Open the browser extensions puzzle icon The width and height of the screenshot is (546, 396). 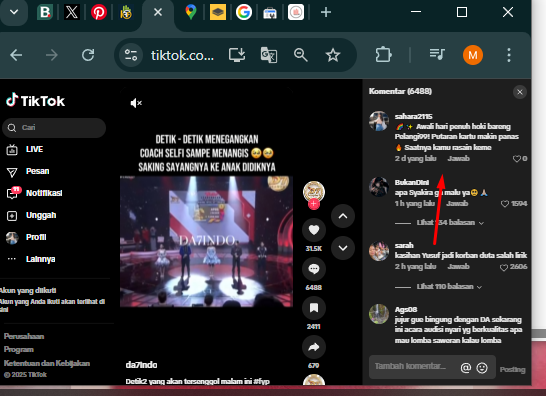[383, 55]
